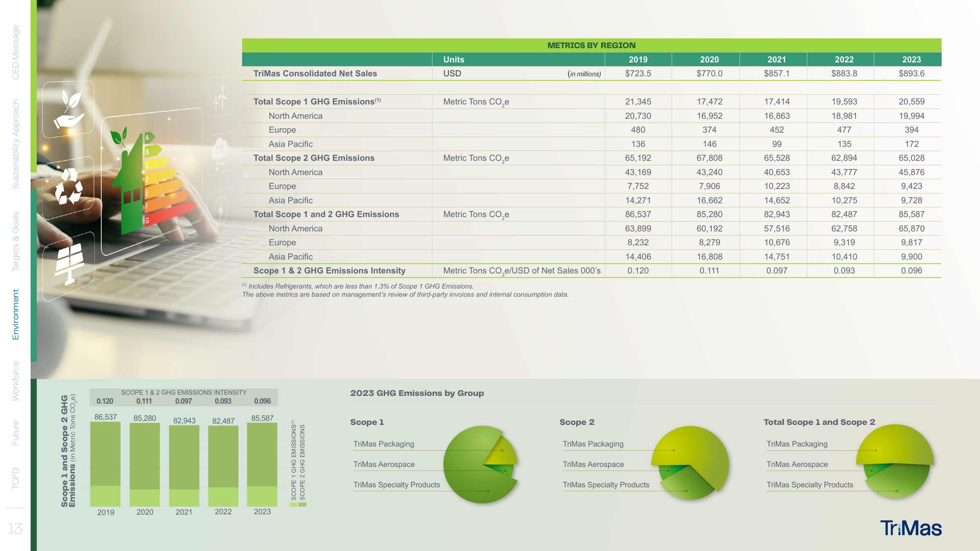
Task: Click the Scope 2 pie chart
Action: click(x=690, y=463)
